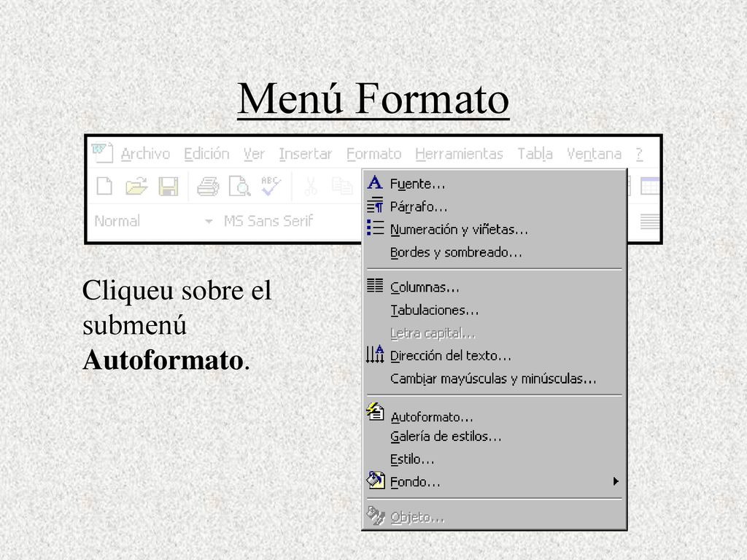
Task: Click the Cut scissors icon
Action: [x=311, y=186]
